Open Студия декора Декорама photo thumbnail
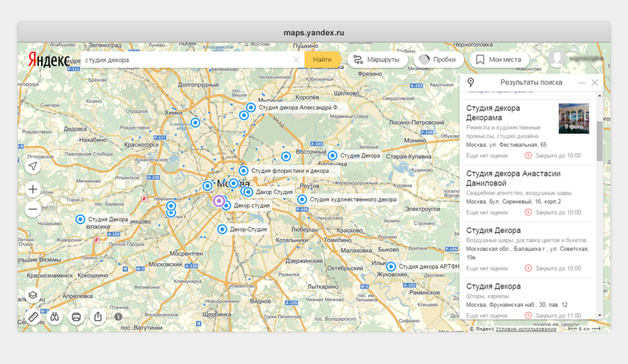Image resolution: width=628 pixels, height=364 pixels. point(574,119)
